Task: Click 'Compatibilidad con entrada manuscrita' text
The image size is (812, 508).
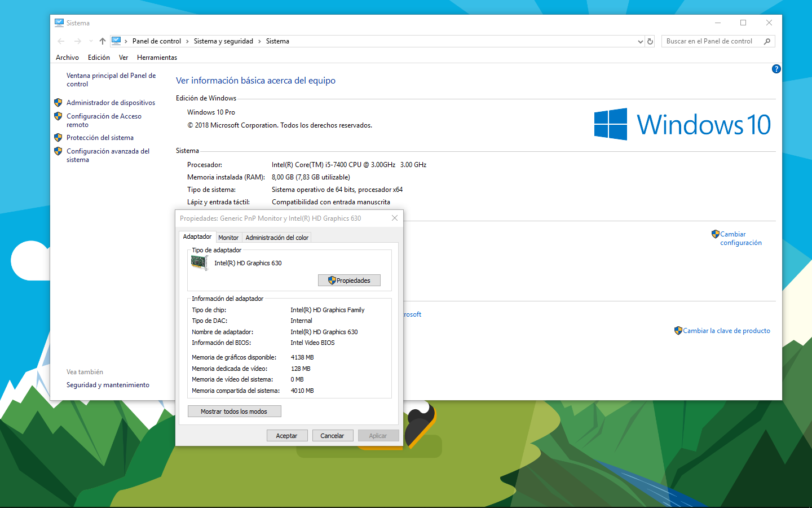Action: (x=331, y=202)
